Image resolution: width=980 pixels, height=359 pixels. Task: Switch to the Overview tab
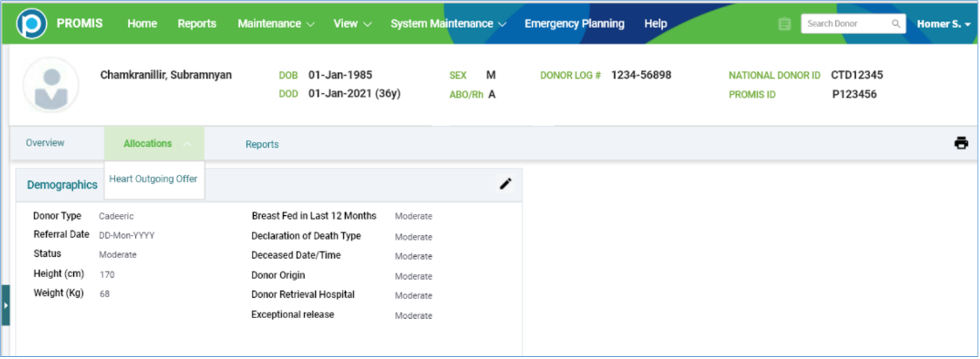point(45,143)
